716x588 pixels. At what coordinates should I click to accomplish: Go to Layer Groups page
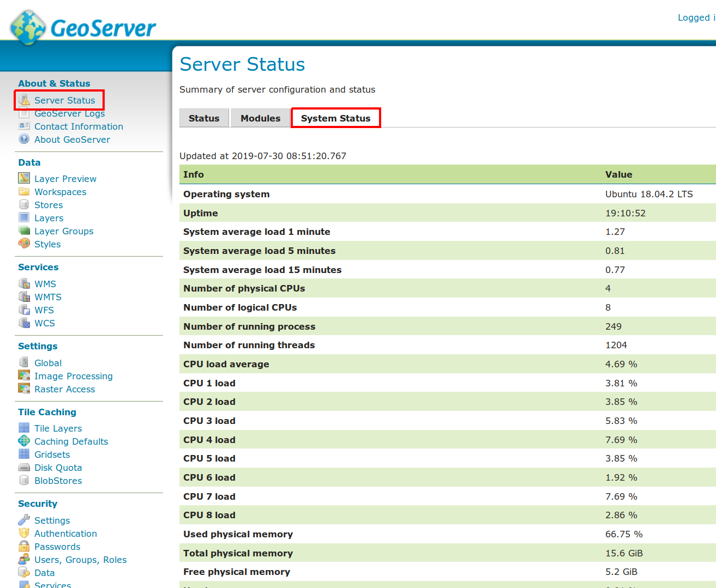click(64, 231)
